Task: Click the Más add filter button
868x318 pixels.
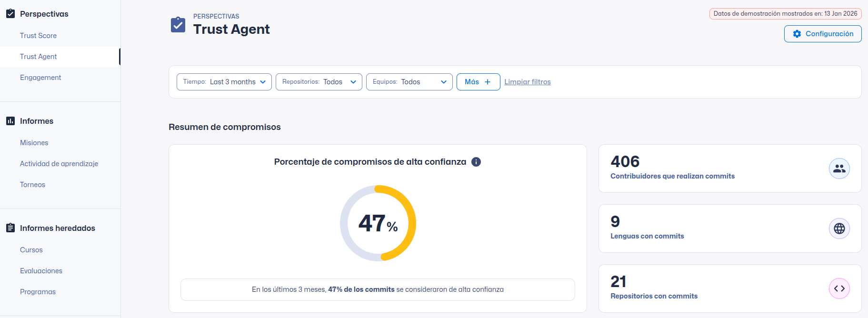Action: pyautogui.click(x=478, y=82)
